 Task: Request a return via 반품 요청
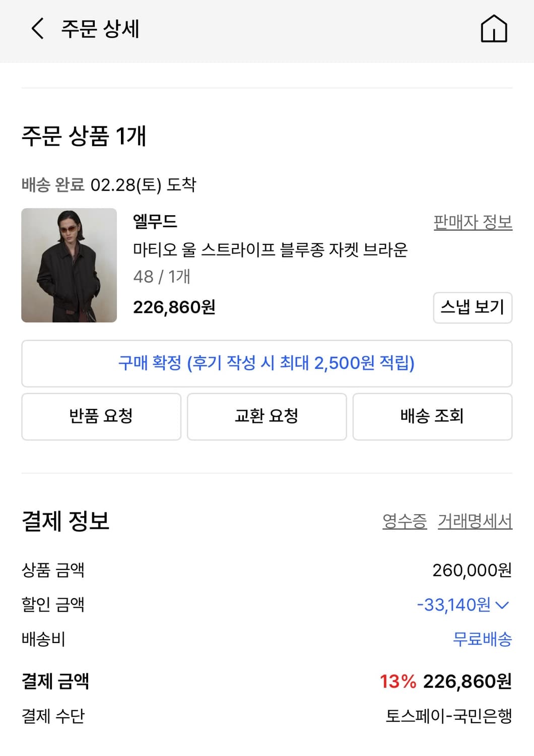click(x=101, y=416)
